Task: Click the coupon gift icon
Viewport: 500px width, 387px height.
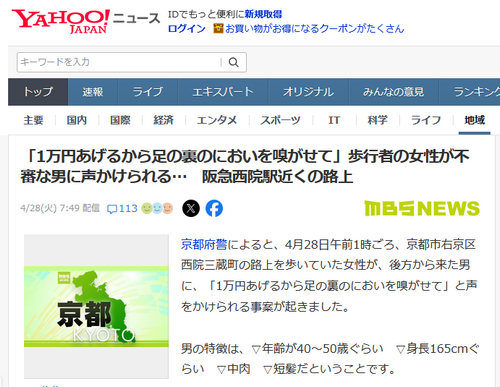Action: click(x=218, y=29)
